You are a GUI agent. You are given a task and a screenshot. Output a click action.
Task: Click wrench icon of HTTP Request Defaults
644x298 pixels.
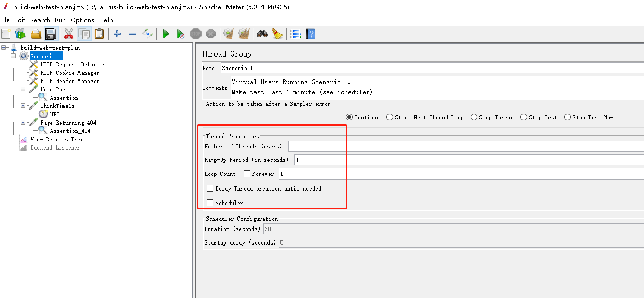point(34,64)
